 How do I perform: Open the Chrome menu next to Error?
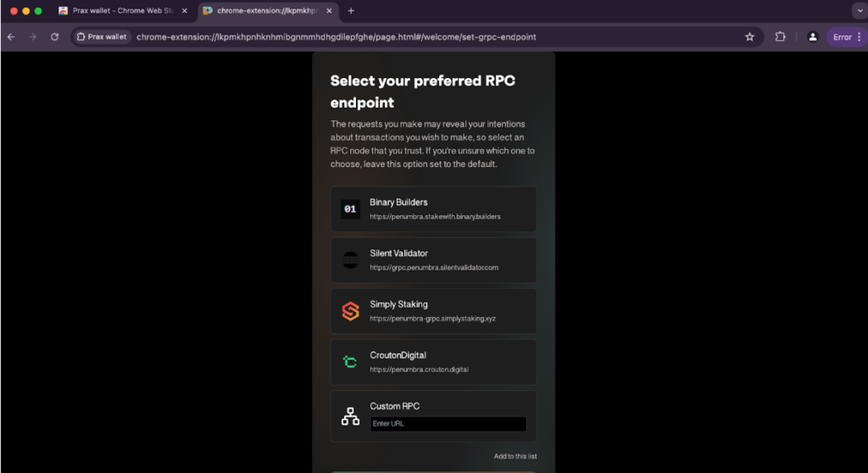coord(860,37)
